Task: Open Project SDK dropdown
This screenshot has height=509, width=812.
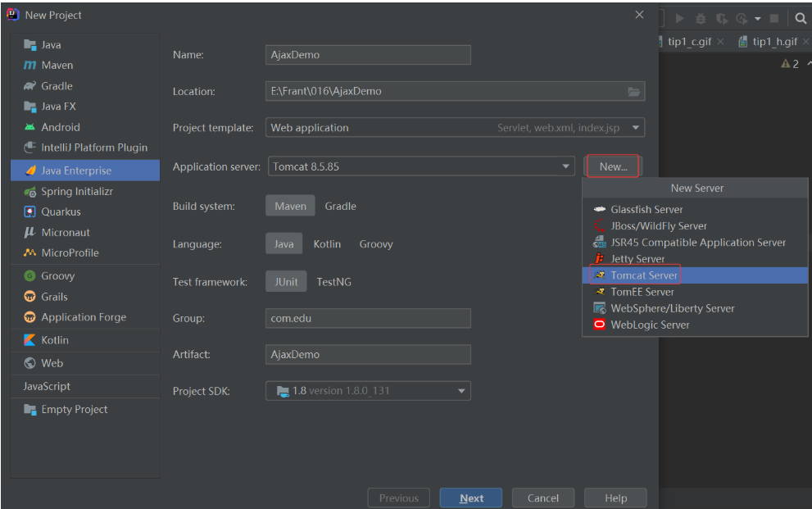Action: tap(368, 391)
